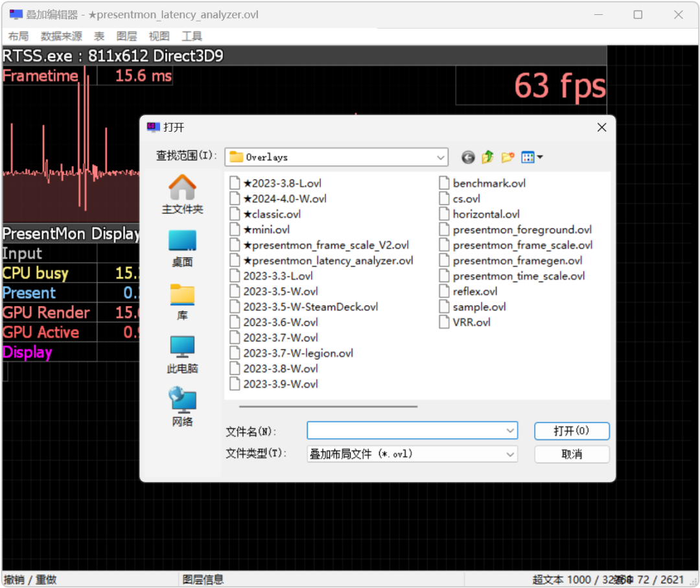The width and height of the screenshot is (700, 588).
Task: Go up one folder level
Action: click(487, 157)
